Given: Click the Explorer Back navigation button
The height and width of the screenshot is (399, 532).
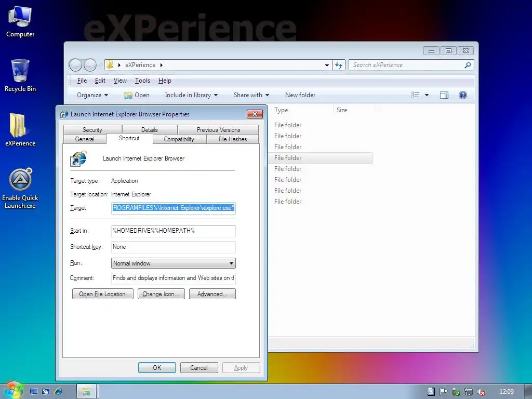Looking at the screenshot, I should click(x=75, y=65).
